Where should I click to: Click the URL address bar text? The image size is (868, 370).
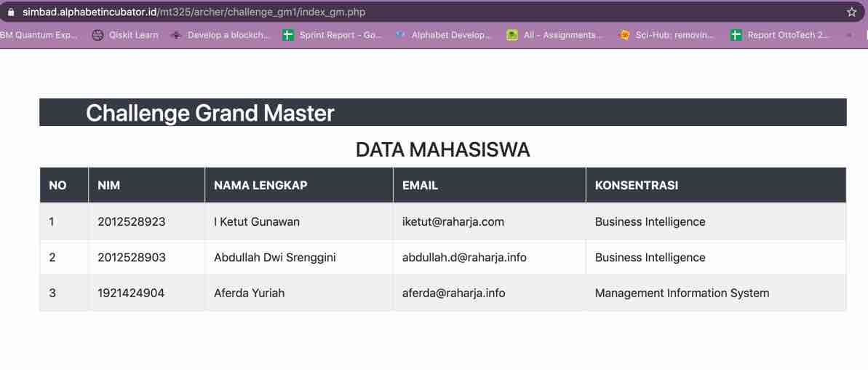point(194,12)
